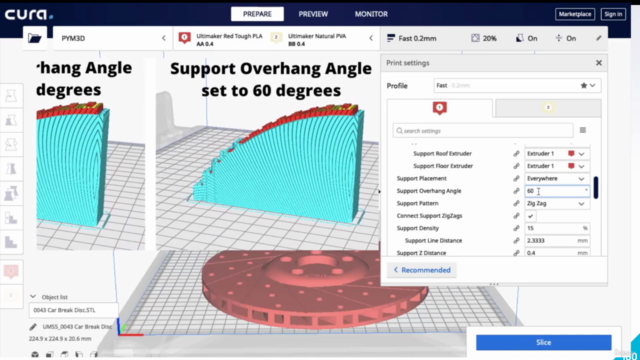Click link icon for Support Floor Extruder
The width and height of the screenshot is (640, 360).
(516, 166)
